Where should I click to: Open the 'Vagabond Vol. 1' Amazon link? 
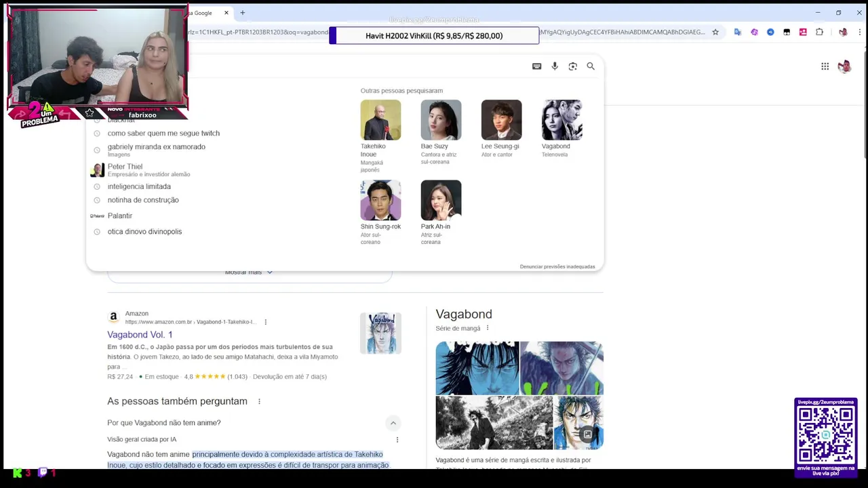tap(140, 335)
